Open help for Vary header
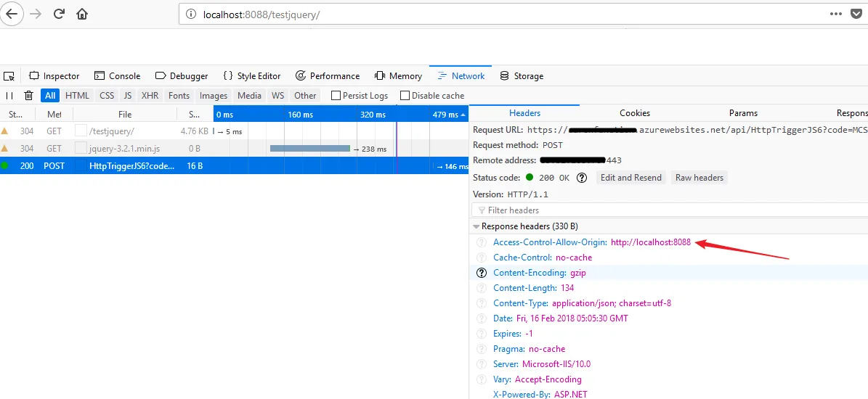 click(x=482, y=379)
